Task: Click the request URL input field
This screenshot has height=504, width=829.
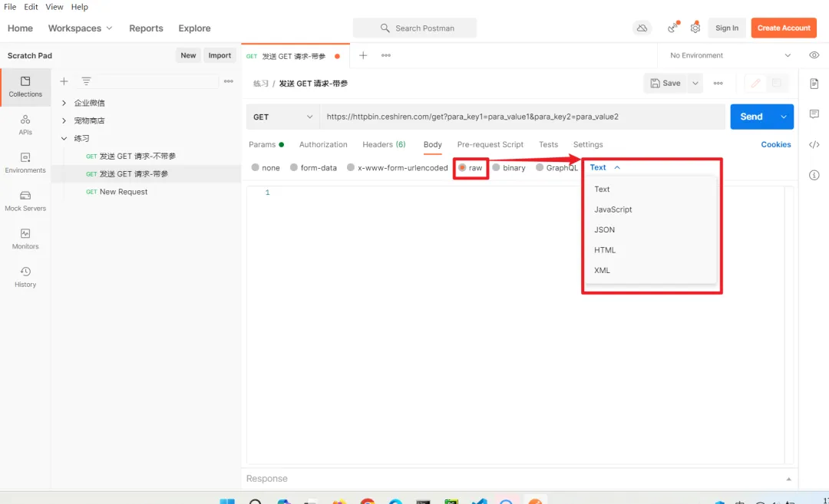Action: click(x=523, y=117)
